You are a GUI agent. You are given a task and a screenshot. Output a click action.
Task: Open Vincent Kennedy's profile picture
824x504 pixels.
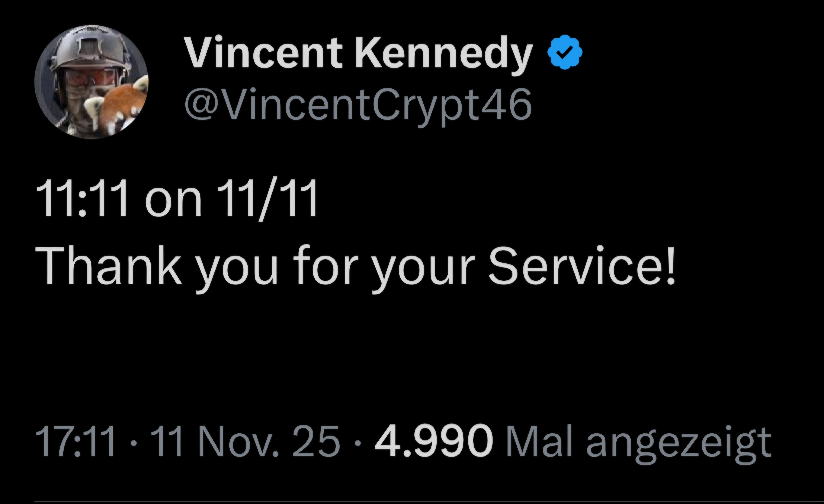[x=91, y=81]
